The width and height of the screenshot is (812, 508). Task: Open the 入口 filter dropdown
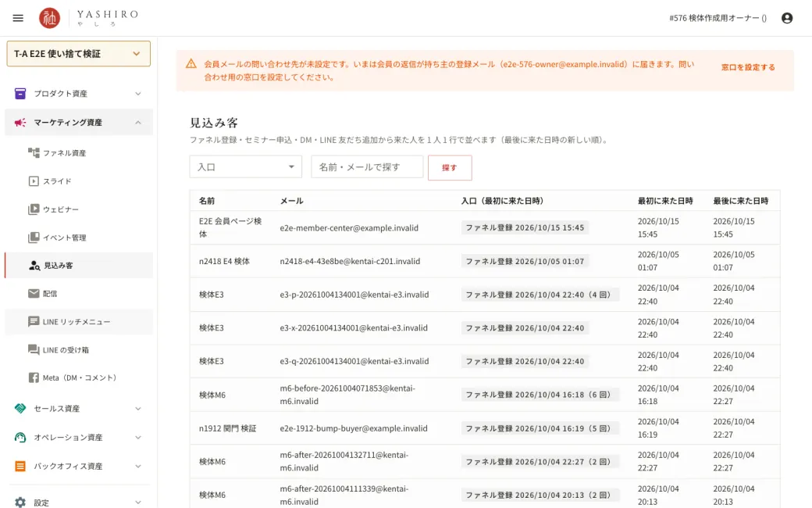245,167
